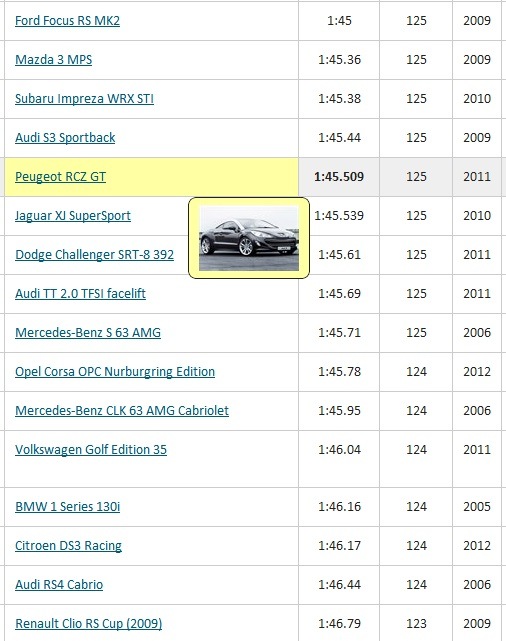The height and width of the screenshot is (641, 506).
Task: Open the BMW 1 Series 130i link
Action: [x=67, y=507]
